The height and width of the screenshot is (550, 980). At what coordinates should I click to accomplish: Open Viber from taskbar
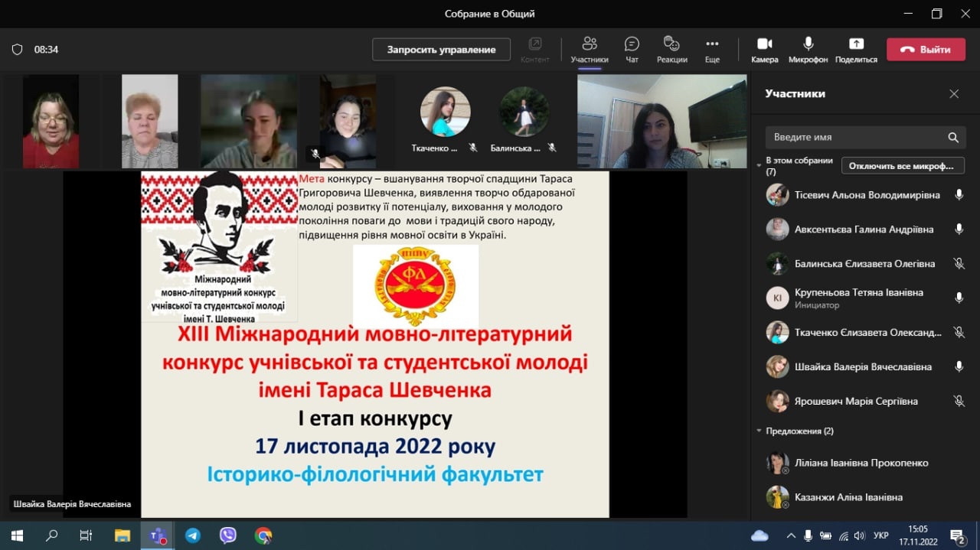(x=228, y=535)
